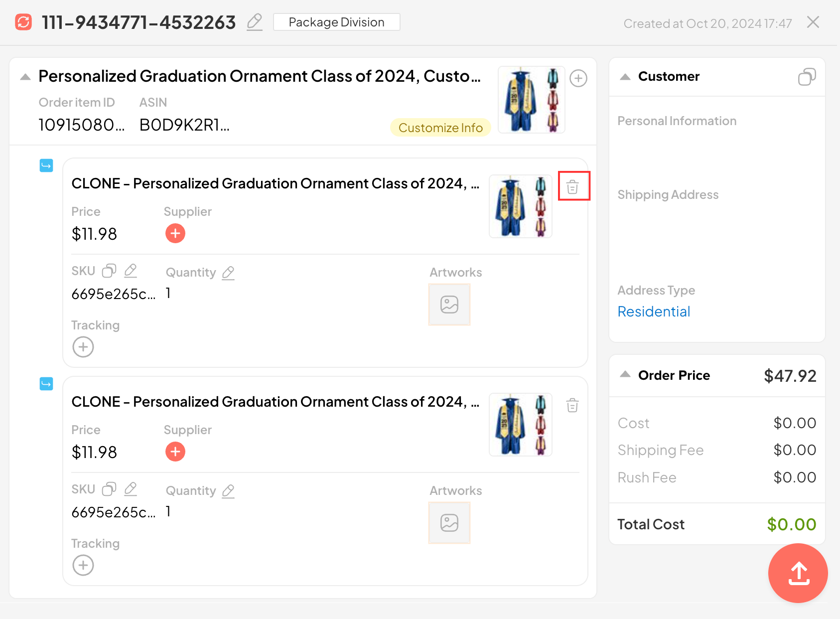This screenshot has height=619, width=840.
Task: Collapse the Personalized Graduation Ornament item section
Action: (x=25, y=77)
